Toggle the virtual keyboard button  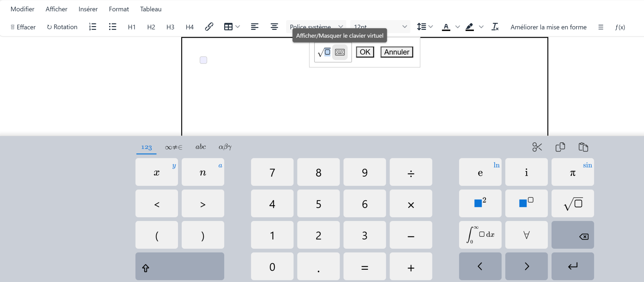click(x=340, y=52)
